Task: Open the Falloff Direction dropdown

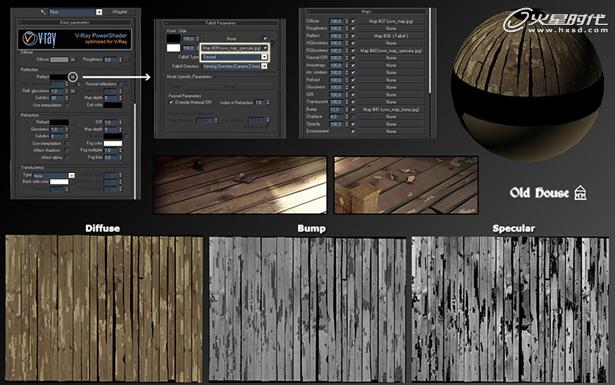Action: pyautogui.click(x=235, y=66)
